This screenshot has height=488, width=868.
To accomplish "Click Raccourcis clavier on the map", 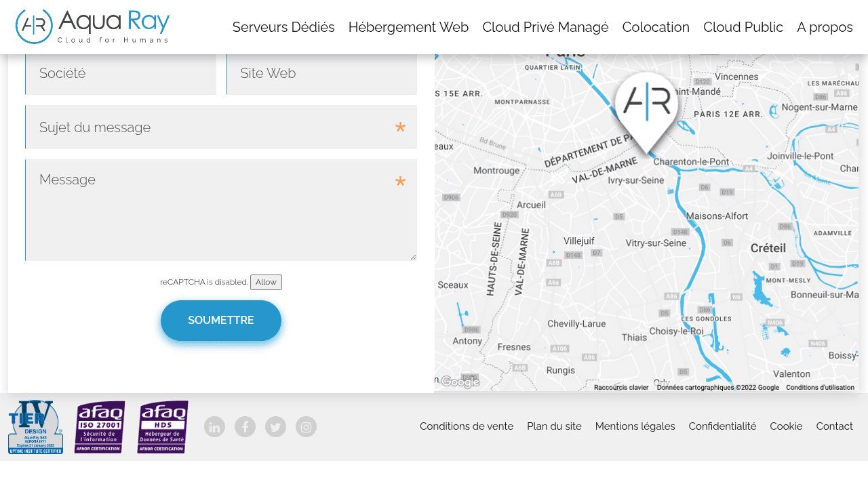I will [x=621, y=388].
